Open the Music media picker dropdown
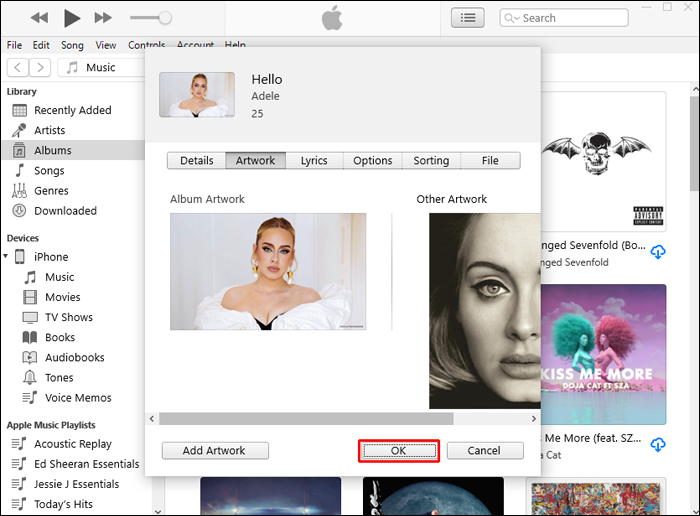The width and height of the screenshot is (700, 516). (x=101, y=67)
